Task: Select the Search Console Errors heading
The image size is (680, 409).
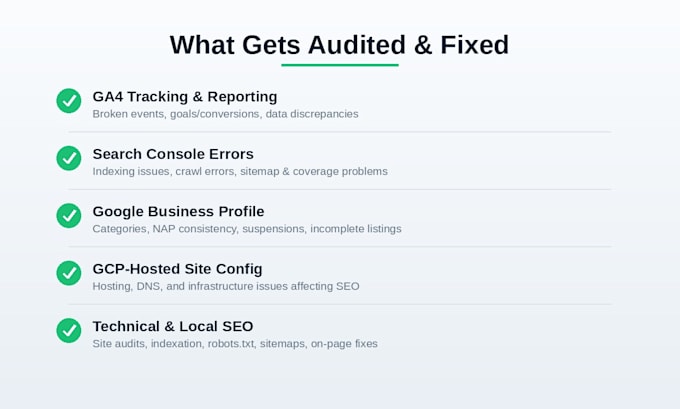Action: [173, 154]
